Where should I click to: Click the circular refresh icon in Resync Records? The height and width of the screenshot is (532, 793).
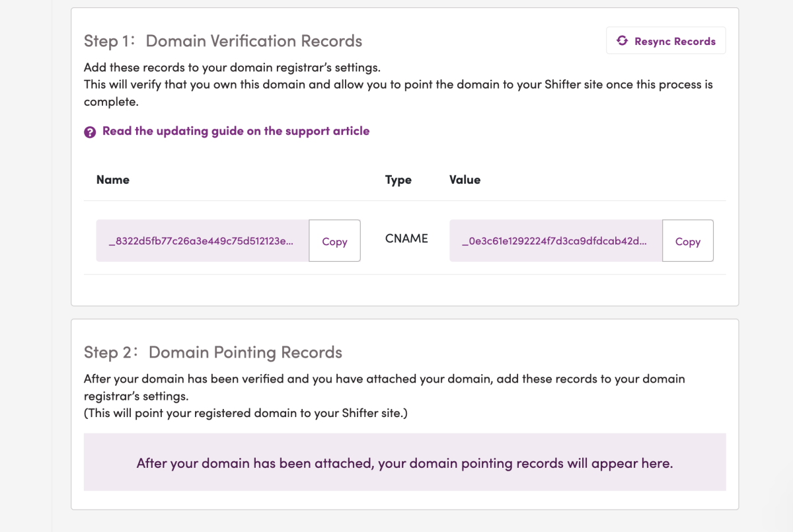pyautogui.click(x=622, y=40)
